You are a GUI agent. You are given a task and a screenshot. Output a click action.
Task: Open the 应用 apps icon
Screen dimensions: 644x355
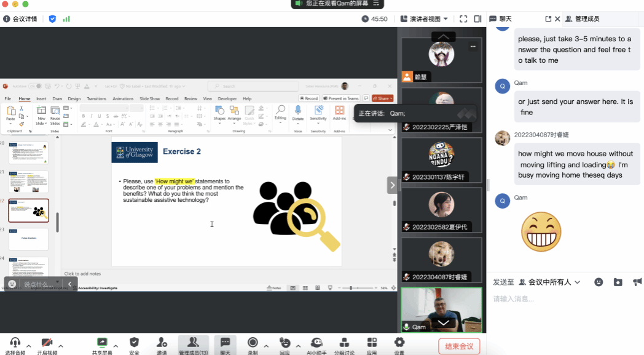tap(372, 343)
